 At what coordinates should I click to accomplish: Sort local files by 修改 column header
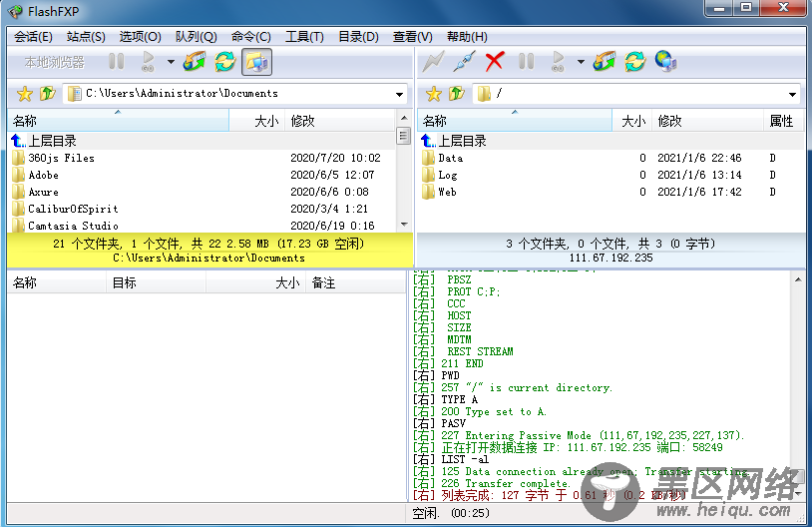tap(340, 121)
